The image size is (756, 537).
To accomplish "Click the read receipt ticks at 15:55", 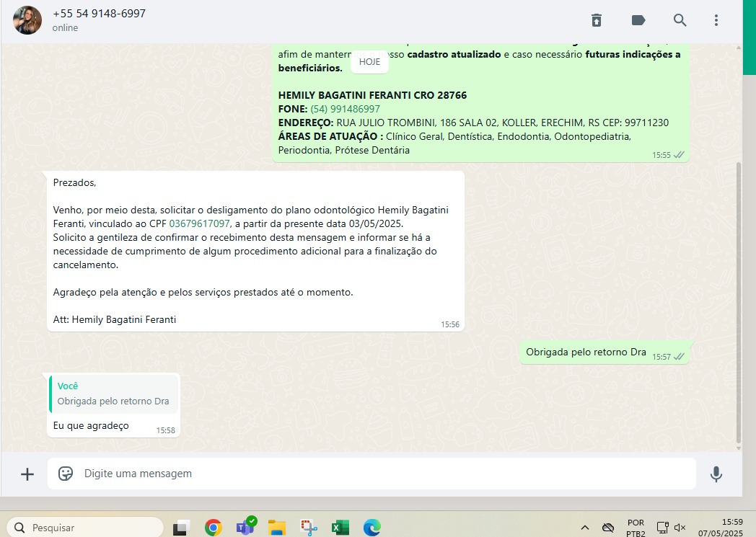I will [x=679, y=155].
